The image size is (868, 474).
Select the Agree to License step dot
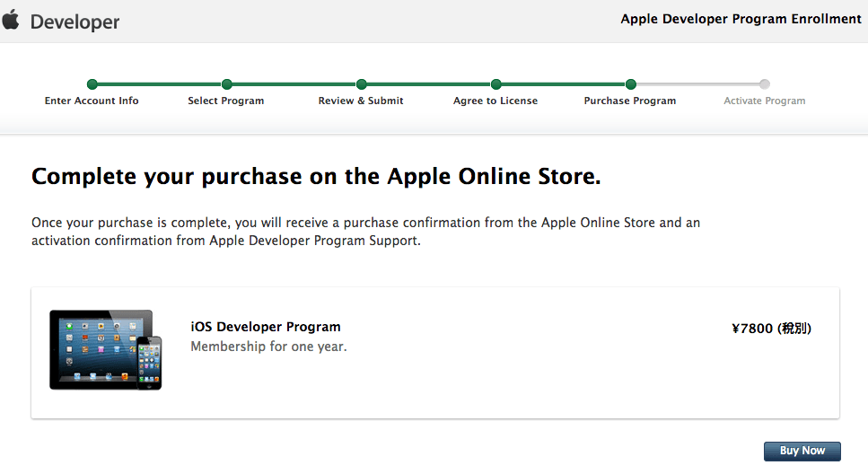pyautogui.click(x=495, y=84)
